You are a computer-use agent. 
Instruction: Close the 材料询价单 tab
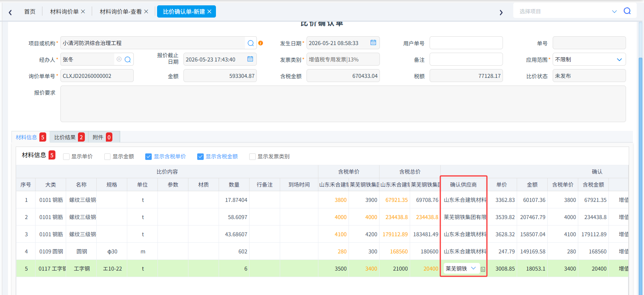point(83,11)
